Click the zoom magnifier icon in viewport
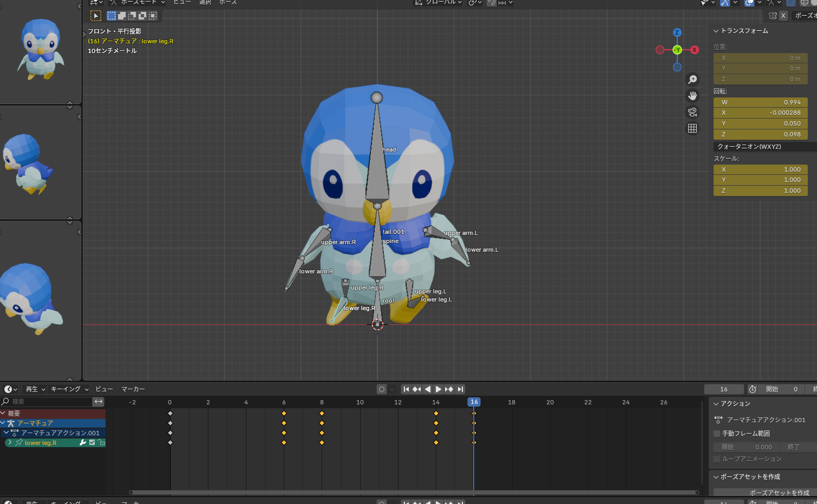The width and height of the screenshot is (817, 504). pos(692,80)
